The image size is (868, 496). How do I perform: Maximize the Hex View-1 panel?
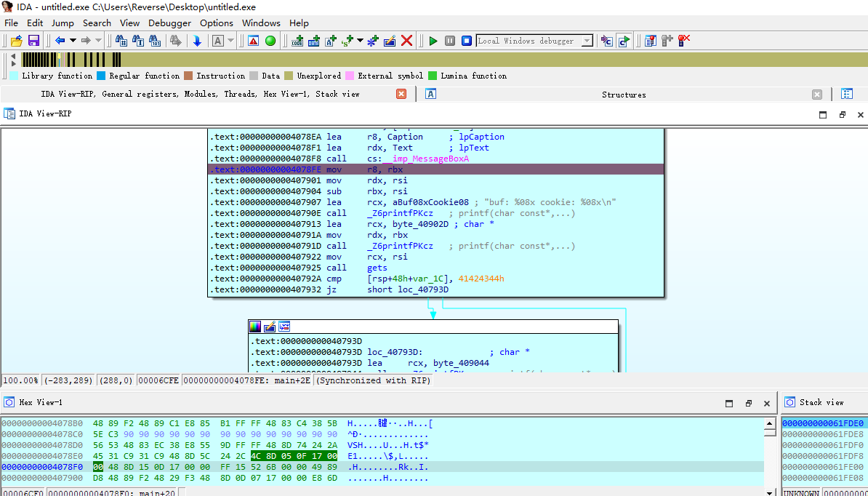[x=730, y=403]
